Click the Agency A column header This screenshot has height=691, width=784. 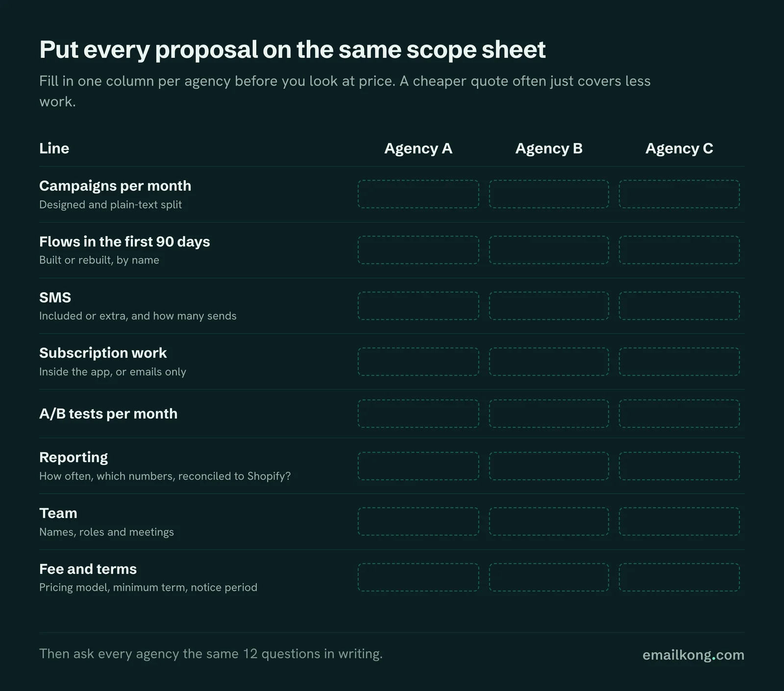pyautogui.click(x=418, y=148)
